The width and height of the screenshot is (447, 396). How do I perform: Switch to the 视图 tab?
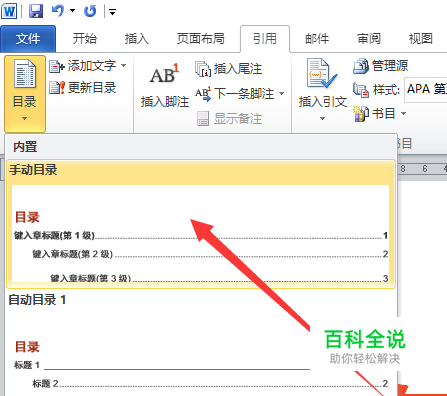click(x=421, y=39)
